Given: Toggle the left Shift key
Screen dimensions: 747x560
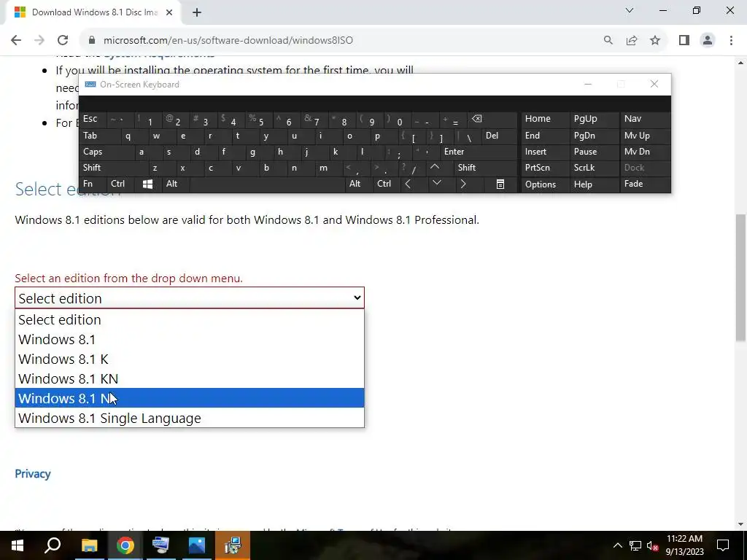Looking at the screenshot, I should [x=112, y=168].
